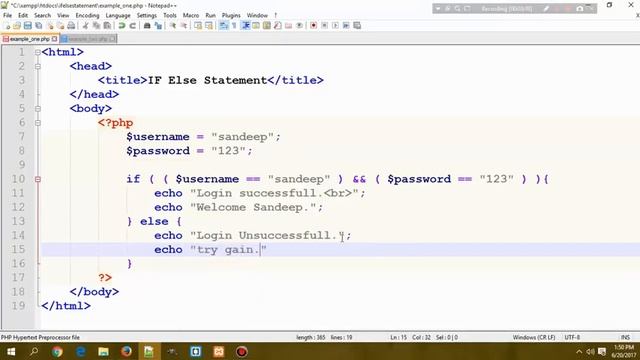Screen dimensions: 640x360
Task: Click the Save Recorded Macro icon
Action: tap(357, 26)
